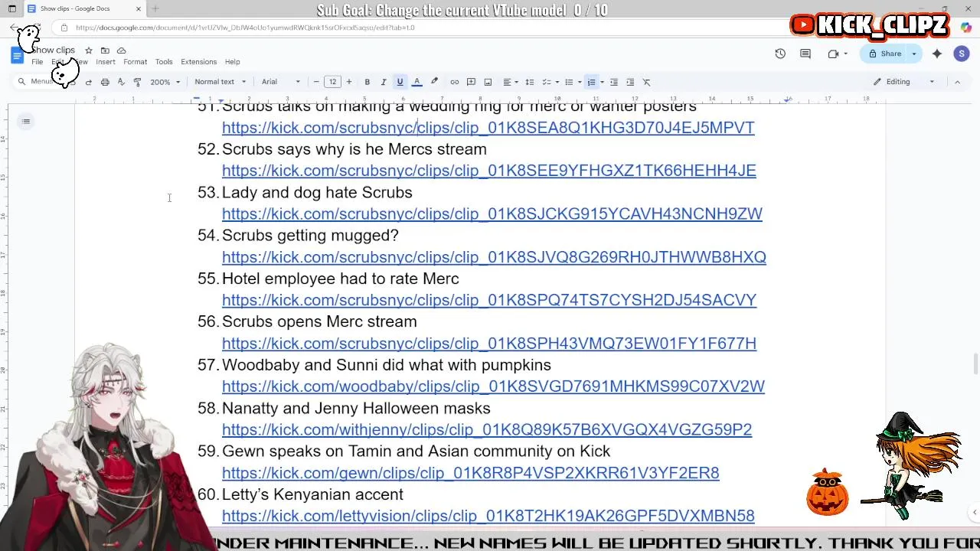The height and width of the screenshot is (551, 980).
Task: Open the gewn clip link
Action: (x=471, y=473)
